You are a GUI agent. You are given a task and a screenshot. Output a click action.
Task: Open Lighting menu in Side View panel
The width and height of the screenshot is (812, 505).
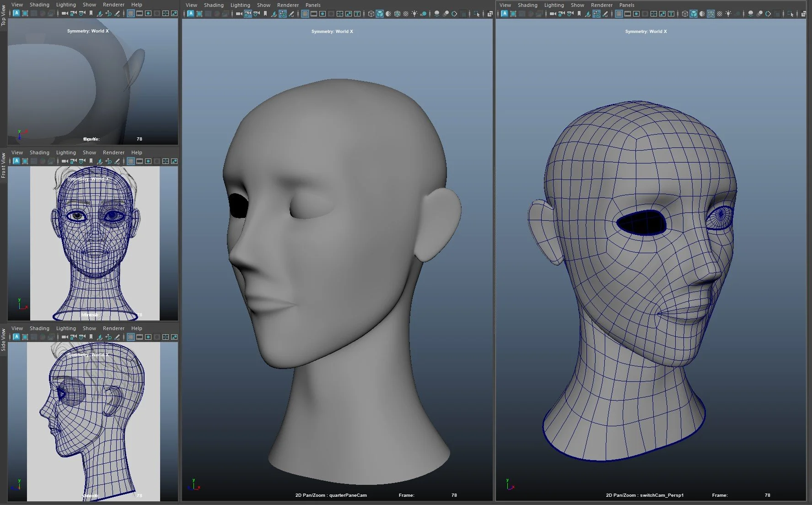pyautogui.click(x=66, y=328)
